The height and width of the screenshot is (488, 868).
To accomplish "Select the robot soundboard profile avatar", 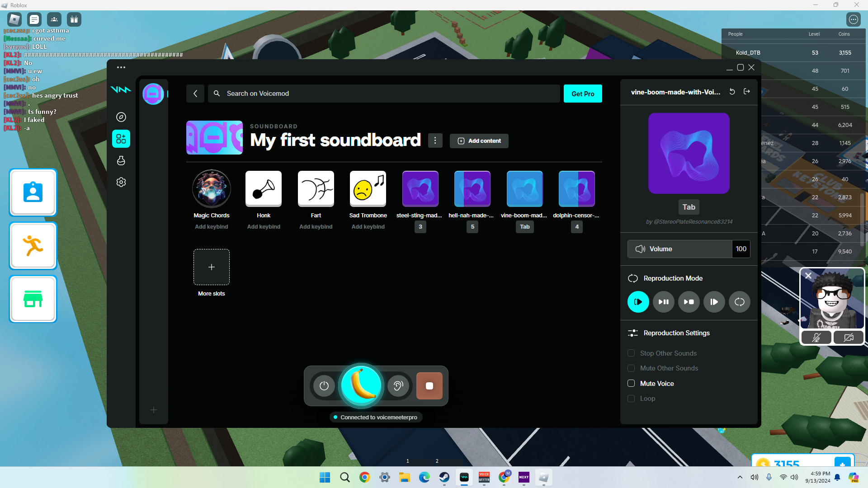I will pos(153,94).
